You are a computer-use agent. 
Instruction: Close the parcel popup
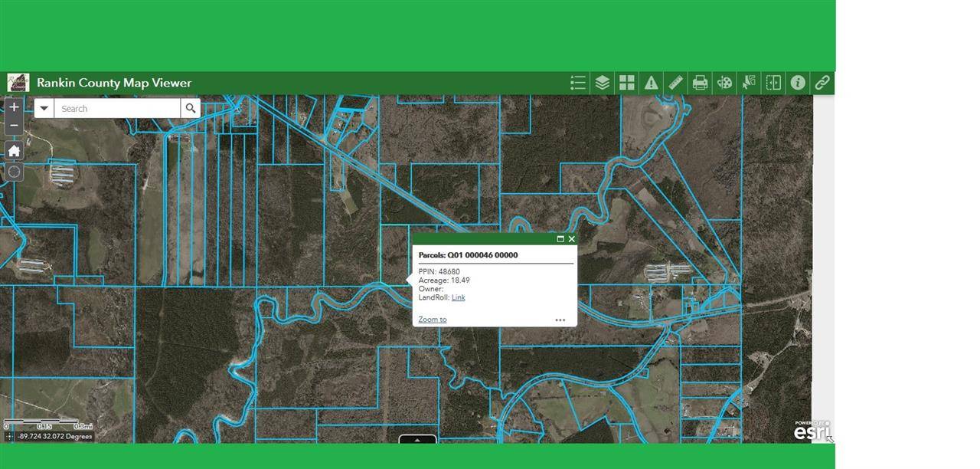[x=572, y=239]
